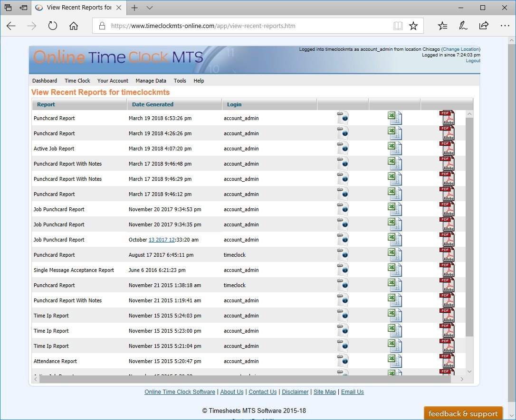Image resolution: width=516 pixels, height=420 pixels.
Task: Click the table's horizontal scrollbar
Action: [245, 379]
